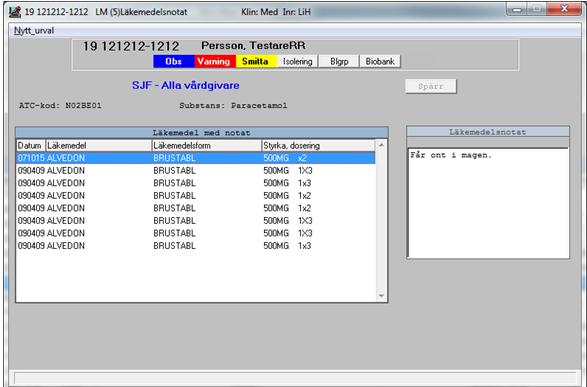Click 'BRUSTABL' in the 071015 row

click(174, 158)
